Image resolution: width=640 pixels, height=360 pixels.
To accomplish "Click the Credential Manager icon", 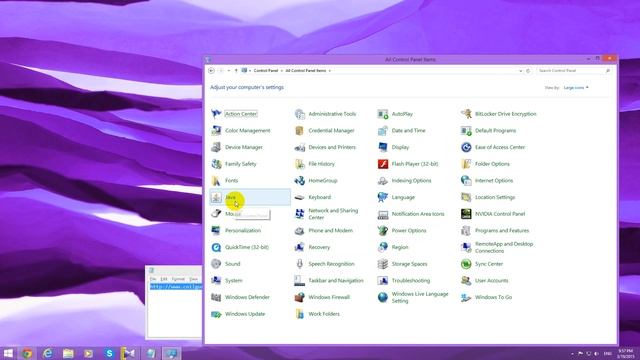I will (x=300, y=131).
